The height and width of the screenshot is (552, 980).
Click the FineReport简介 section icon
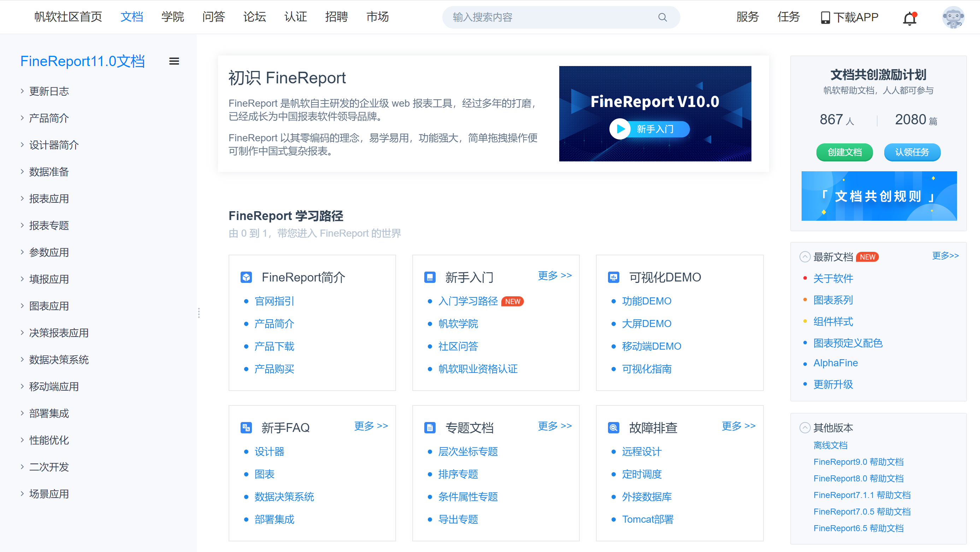click(x=246, y=277)
